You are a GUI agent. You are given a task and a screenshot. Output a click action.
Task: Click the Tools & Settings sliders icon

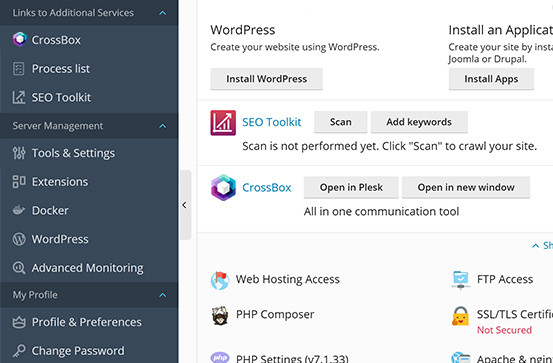click(19, 153)
